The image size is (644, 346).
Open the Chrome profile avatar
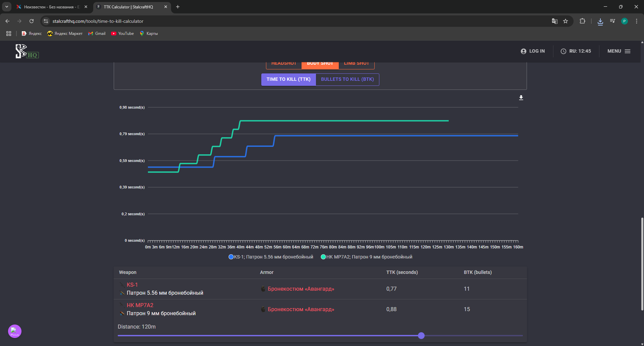coord(625,21)
